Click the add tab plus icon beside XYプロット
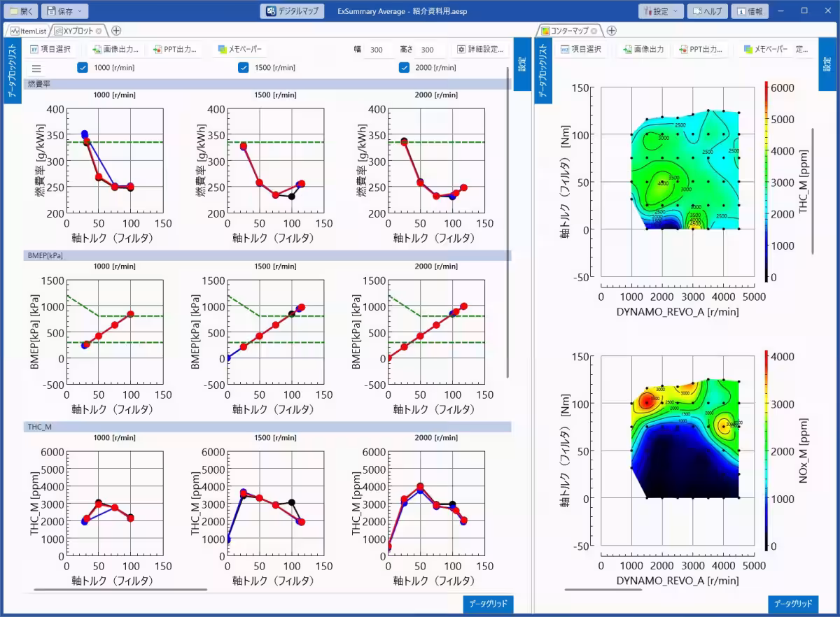Image resolution: width=840 pixels, height=617 pixels. 116,31
